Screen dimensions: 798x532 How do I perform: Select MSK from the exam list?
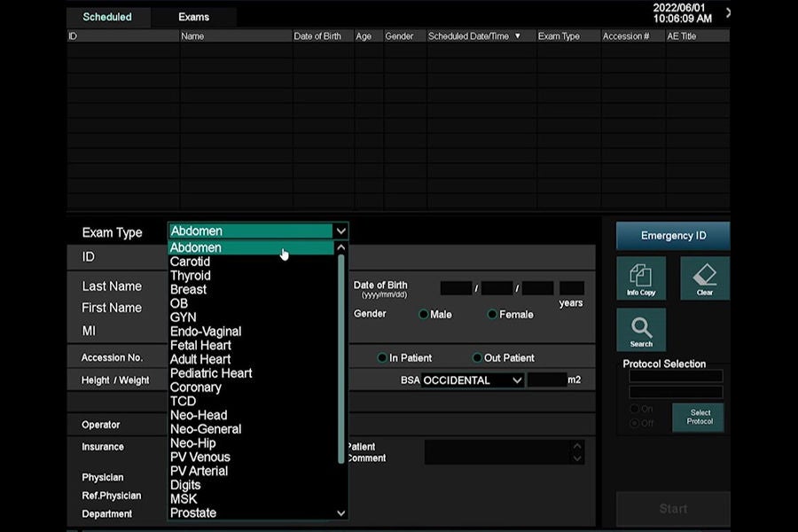pyautogui.click(x=184, y=499)
